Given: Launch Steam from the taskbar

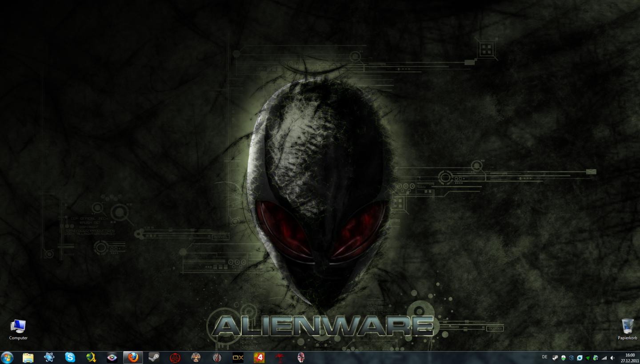Looking at the screenshot, I should [154, 357].
